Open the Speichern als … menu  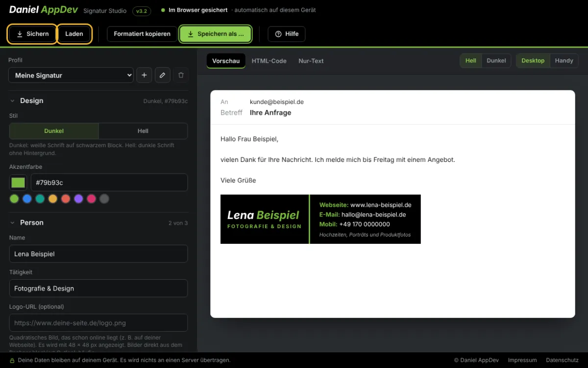(x=216, y=34)
